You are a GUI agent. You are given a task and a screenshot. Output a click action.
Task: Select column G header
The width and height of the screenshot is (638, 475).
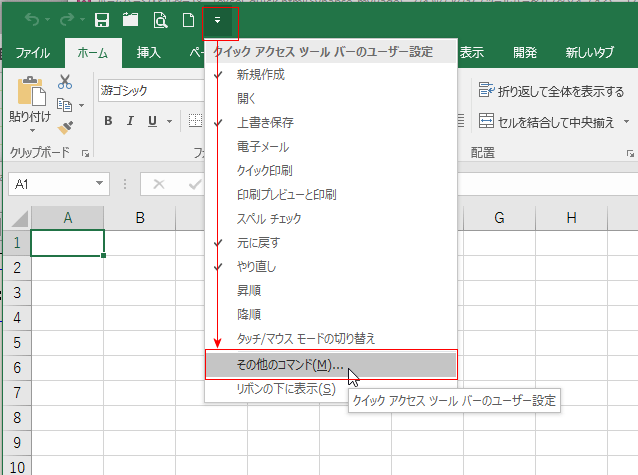coord(499,218)
